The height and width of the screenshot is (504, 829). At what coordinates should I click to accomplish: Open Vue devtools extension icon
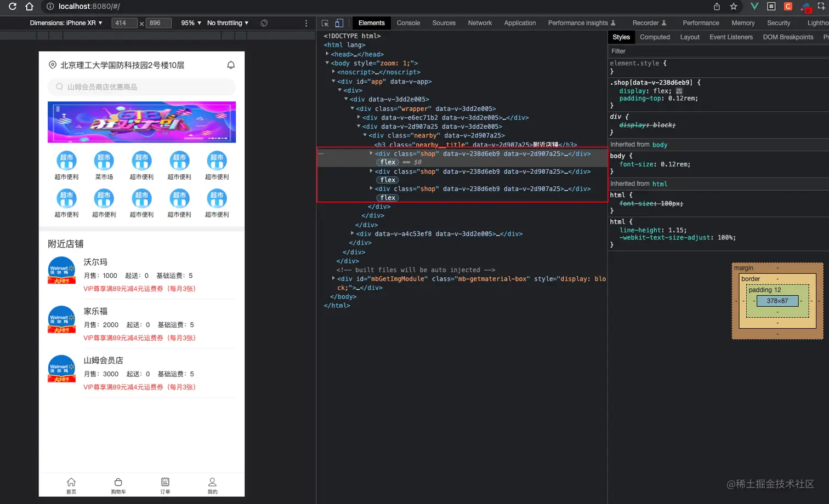click(754, 7)
